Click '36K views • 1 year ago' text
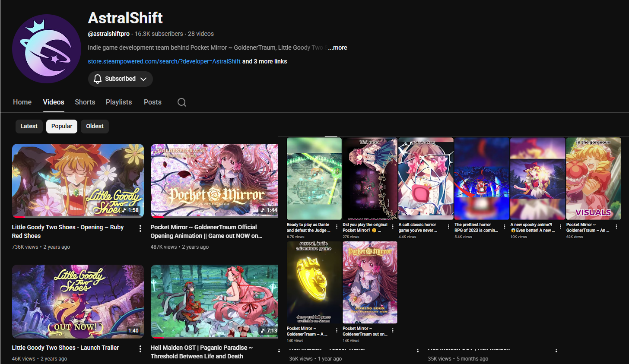The width and height of the screenshot is (629, 364). pos(315,359)
